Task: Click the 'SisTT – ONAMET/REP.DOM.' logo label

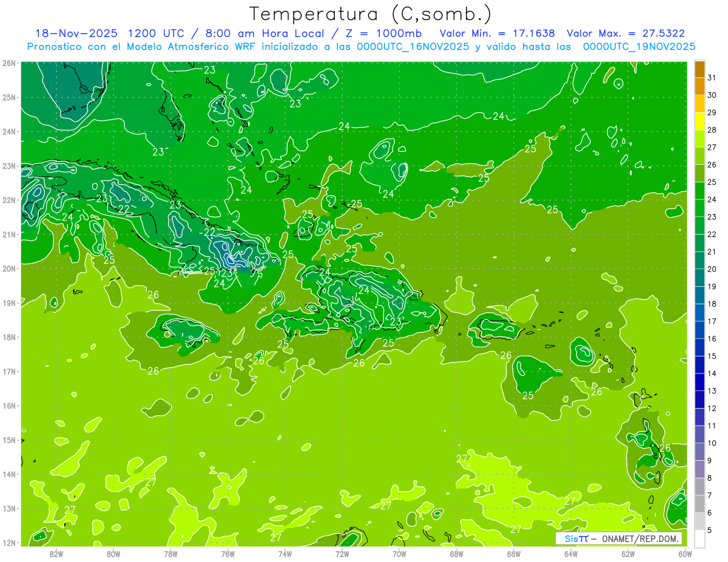Action: tap(619, 538)
